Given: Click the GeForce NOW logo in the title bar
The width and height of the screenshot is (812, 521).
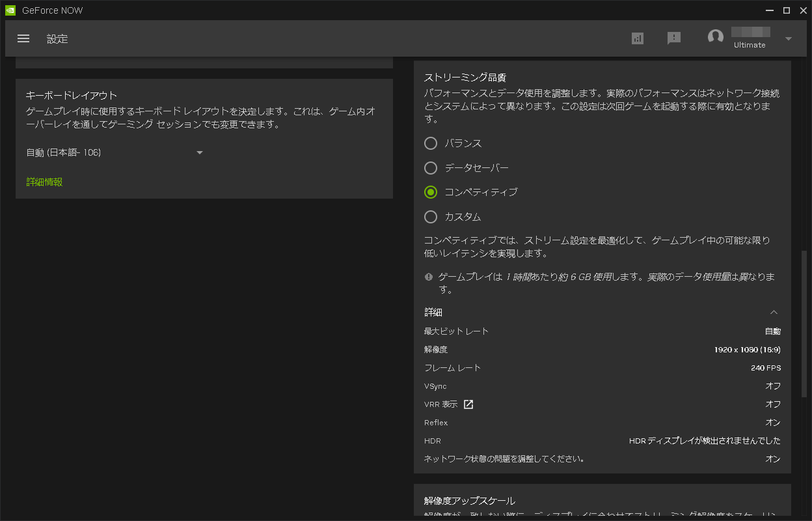Looking at the screenshot, I should point(9,10).
